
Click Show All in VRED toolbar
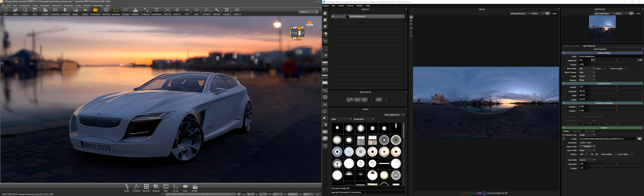pyautogui.click(x=168, y=11)
